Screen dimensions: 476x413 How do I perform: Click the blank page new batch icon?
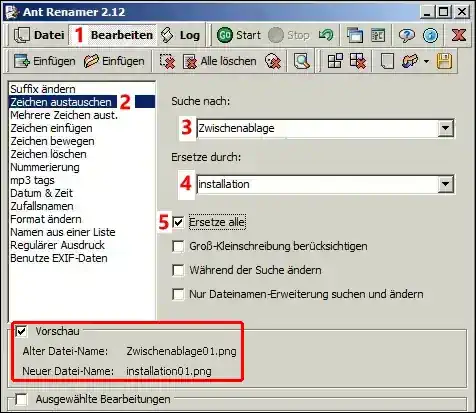click(387, 61)
